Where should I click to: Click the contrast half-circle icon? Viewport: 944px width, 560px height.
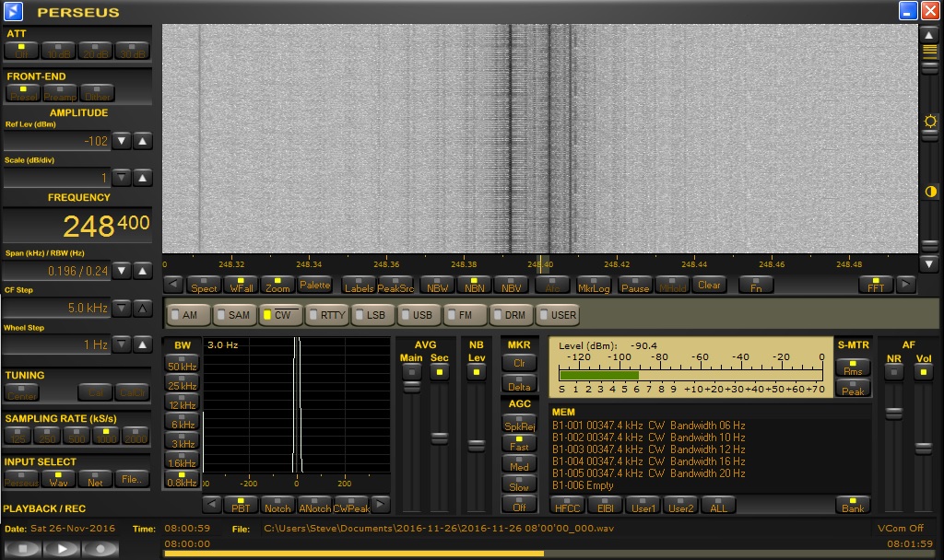(x=930, y=192)
